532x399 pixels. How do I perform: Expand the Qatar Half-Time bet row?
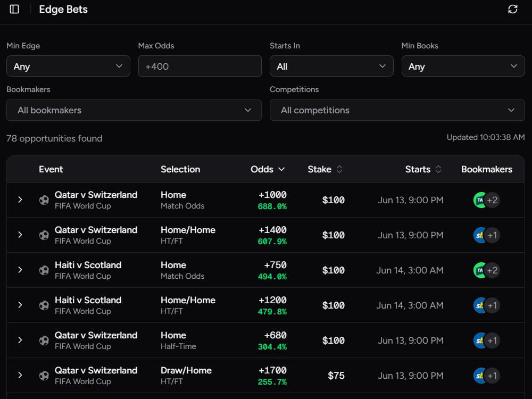tap(20, 340)
